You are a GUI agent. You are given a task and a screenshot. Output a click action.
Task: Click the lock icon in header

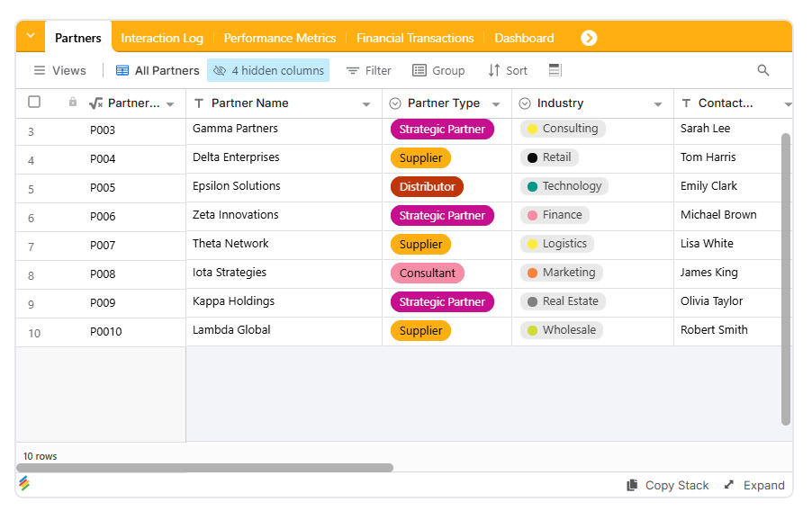[x=73, y=102]
